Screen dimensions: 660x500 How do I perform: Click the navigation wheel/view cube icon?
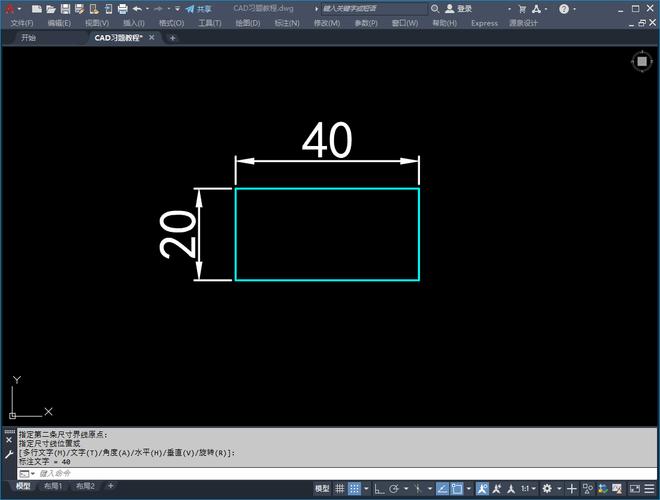(642, 62)
